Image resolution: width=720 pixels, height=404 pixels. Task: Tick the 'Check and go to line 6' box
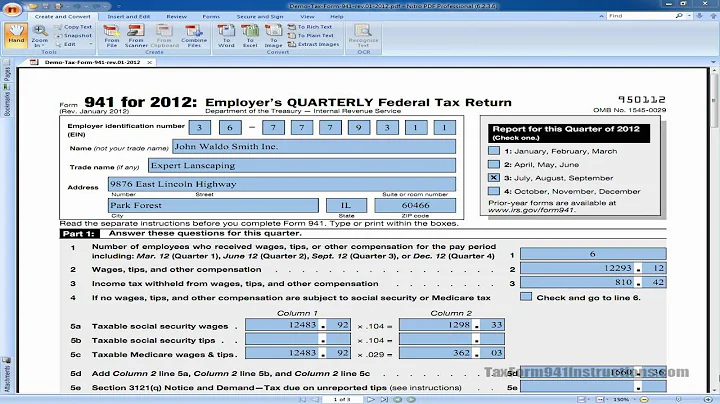tap(526, 297)
